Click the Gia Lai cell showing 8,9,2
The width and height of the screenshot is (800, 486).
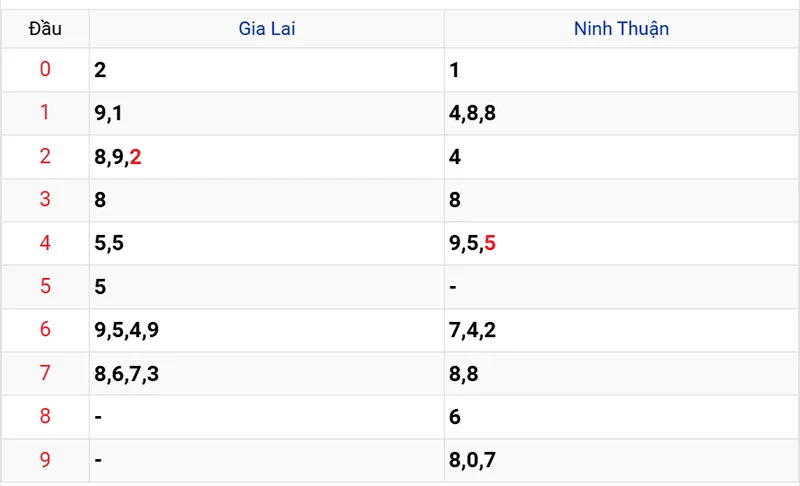point(267,157)
